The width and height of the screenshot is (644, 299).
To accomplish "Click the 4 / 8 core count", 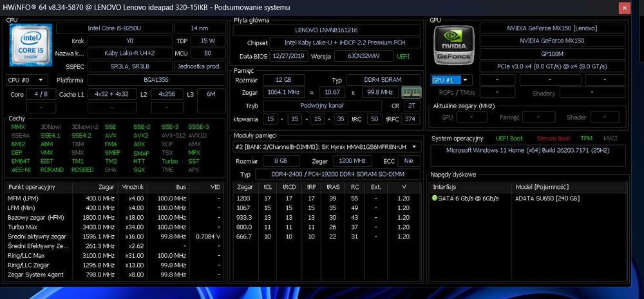I will tap(41, 94).
